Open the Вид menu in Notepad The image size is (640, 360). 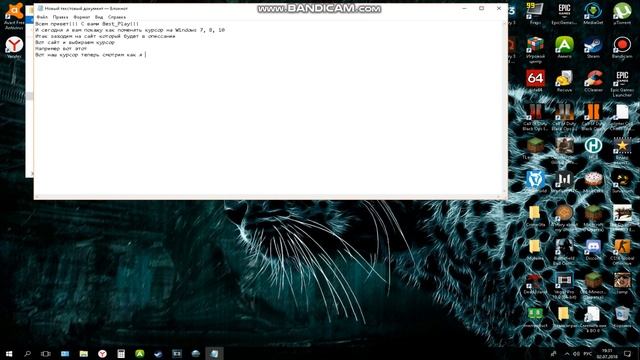click(x=99, y=17)
